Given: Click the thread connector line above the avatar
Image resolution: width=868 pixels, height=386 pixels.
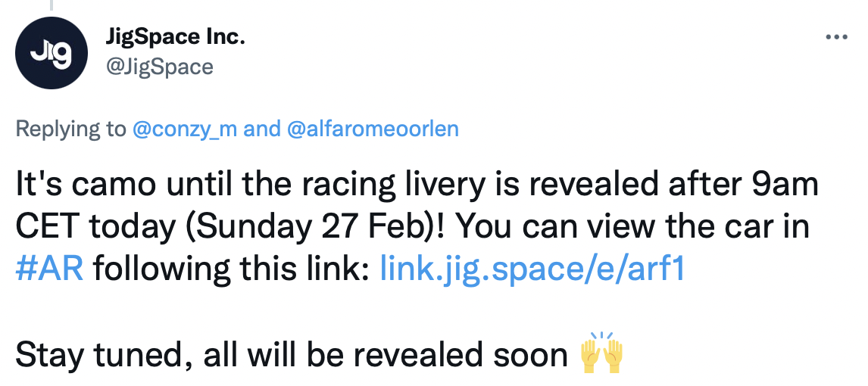Looking at the screenshot, I should [52, 6].
